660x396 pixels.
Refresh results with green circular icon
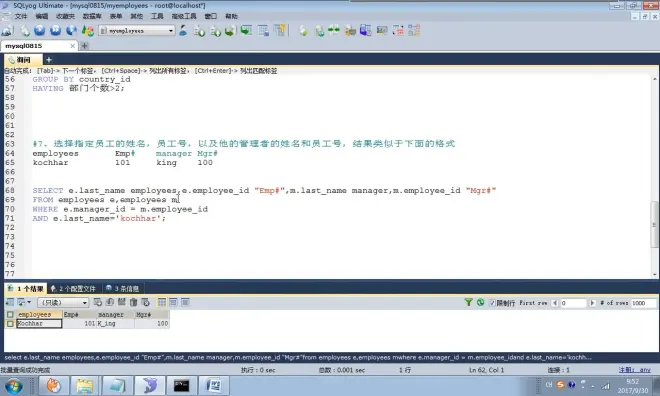480,302
